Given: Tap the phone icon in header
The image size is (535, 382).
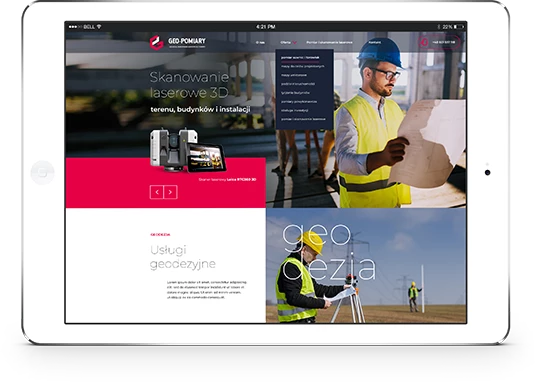Looking at the screenshot, I should (x=424, y=42).
